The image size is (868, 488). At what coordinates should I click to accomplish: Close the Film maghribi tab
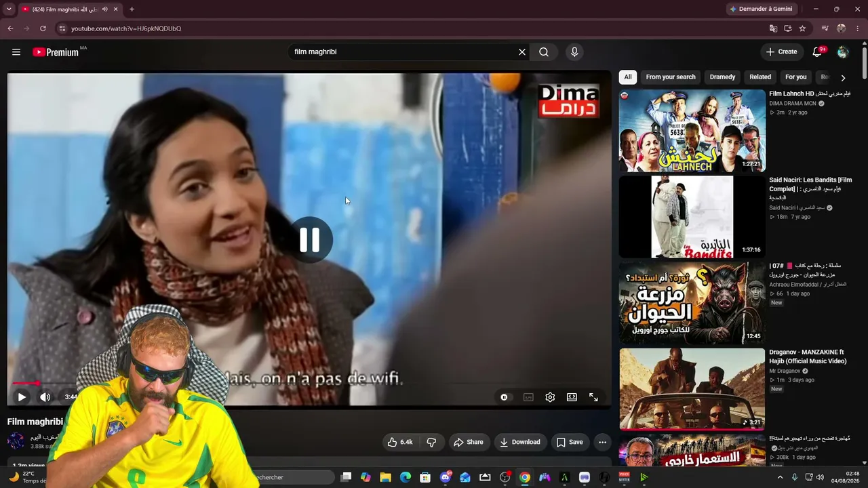(116, 9)
